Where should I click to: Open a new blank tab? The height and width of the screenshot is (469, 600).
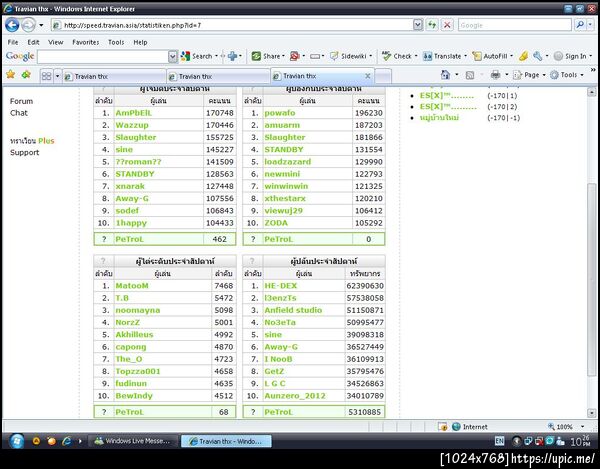383,76
